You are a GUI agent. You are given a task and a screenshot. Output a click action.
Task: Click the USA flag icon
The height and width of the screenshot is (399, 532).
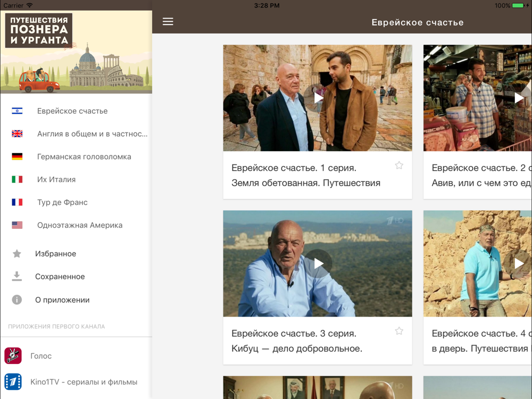pyautogui.click(x=17, y=225)
